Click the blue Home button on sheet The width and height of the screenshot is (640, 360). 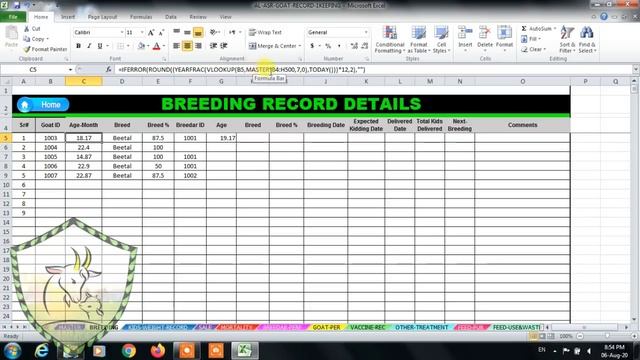click(43, 105)
